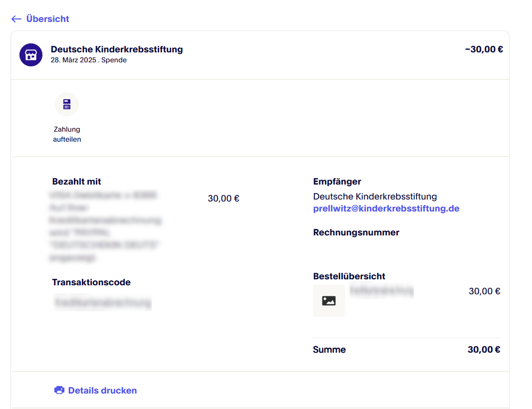Click the back arrow icon beside Übersicht
Image resolution: width=532 pixels, height=409 pixels.
(x=16, y=19)
